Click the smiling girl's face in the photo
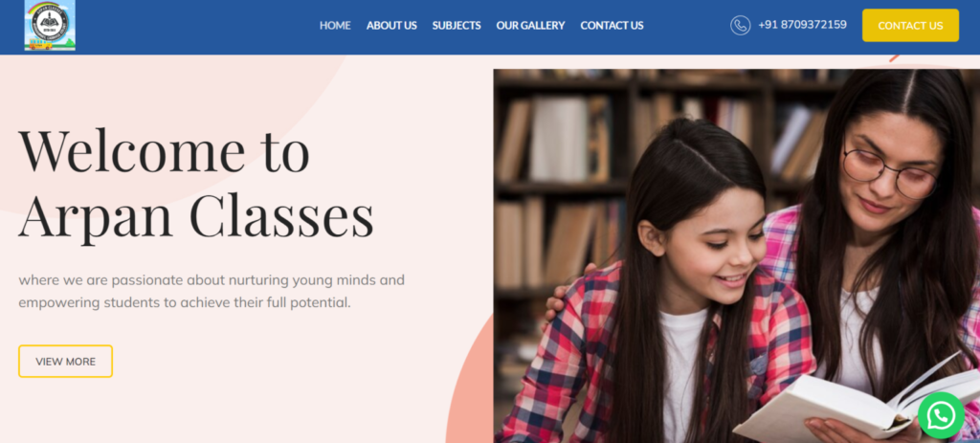This screenshot has width=980, height=443. (714, 250)
